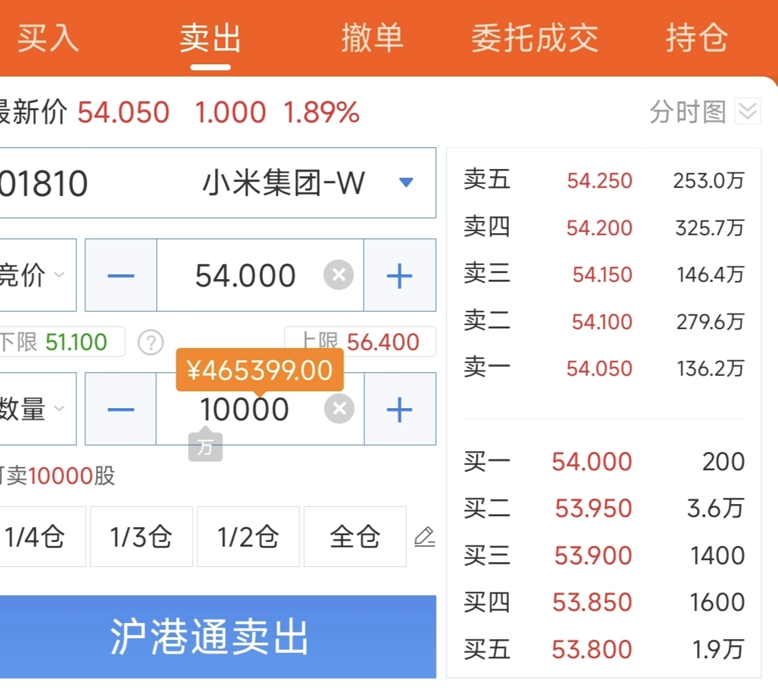Select the 1/3仓 position button
The width and height of the screenshot is (778, 700).
141,536
